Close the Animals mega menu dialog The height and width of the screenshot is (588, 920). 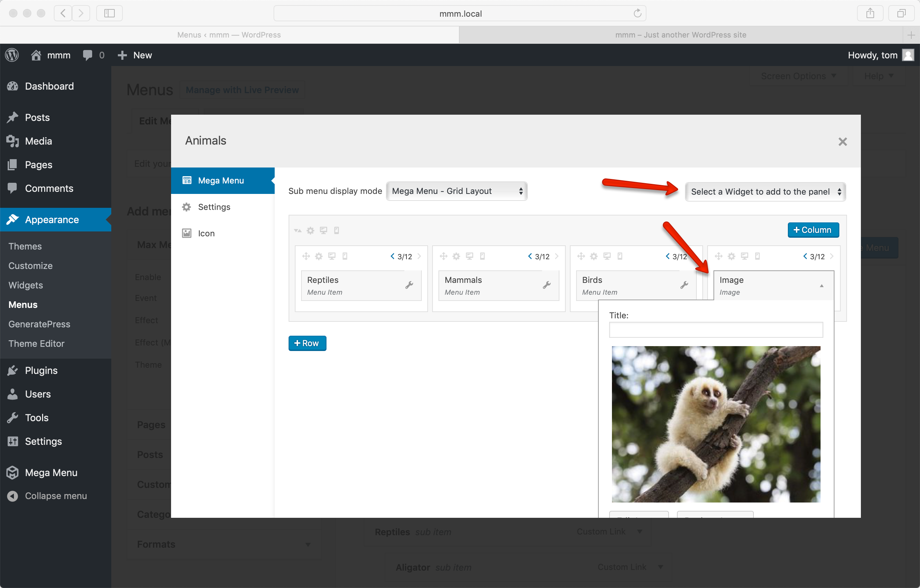[842, 142]
